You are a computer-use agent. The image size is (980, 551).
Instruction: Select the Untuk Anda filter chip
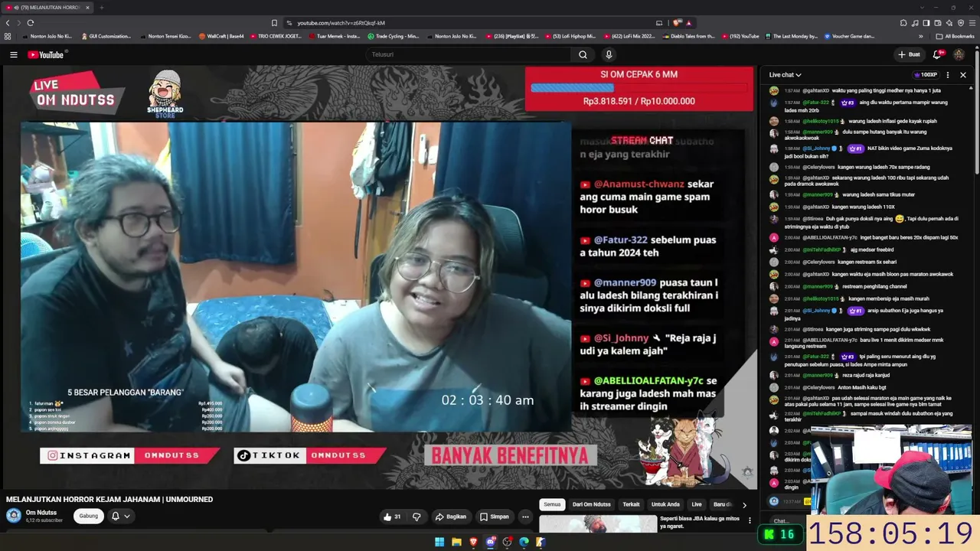[665, 505]
